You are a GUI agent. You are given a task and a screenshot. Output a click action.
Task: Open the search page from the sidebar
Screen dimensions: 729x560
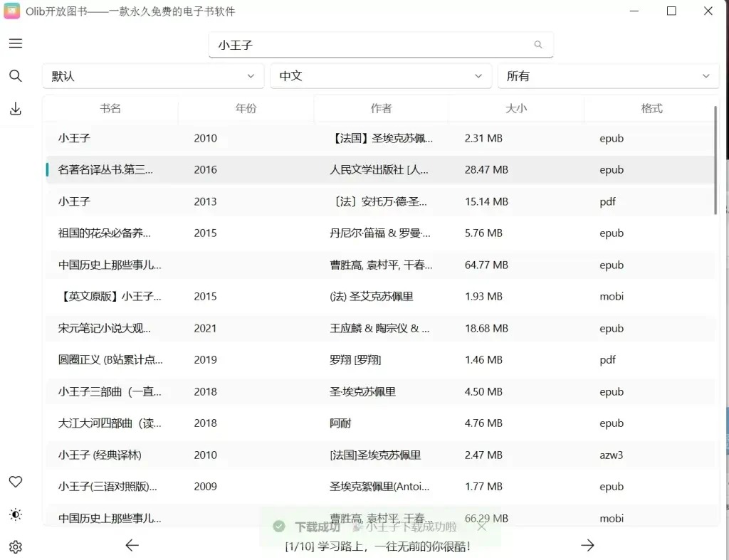pyautogui.click(x=16, y=75)
